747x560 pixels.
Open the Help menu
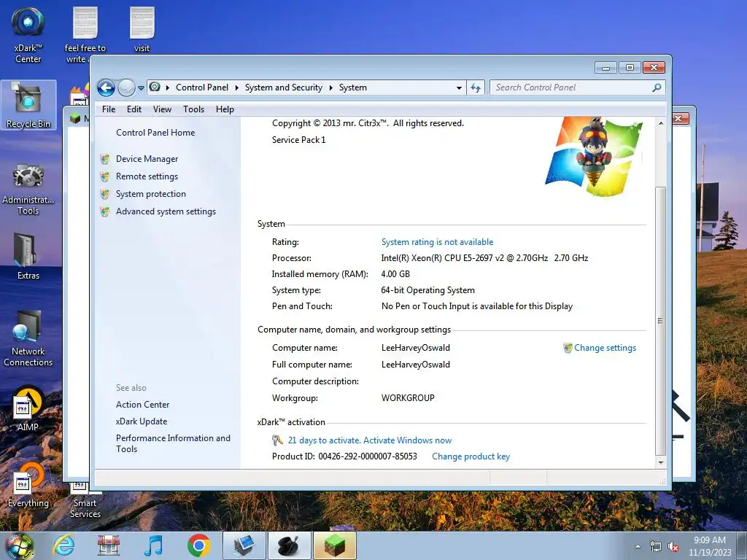pyautogui.click(x=225, y=109)
